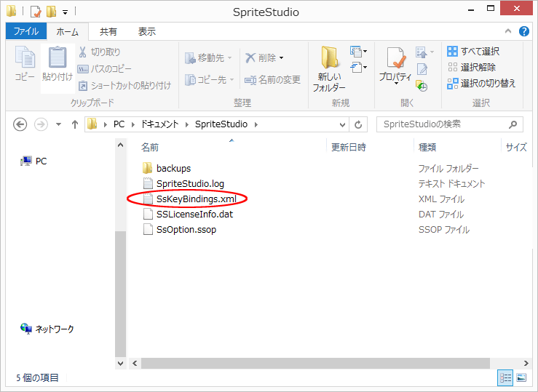This screenshot has width=538, height=392.
Task: Switch to the Home (ホーム) tab
Action: [x=68, y=32]
